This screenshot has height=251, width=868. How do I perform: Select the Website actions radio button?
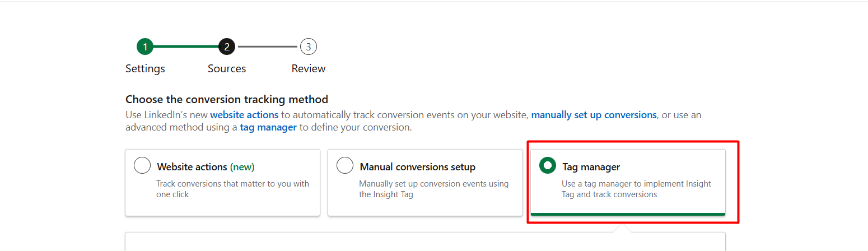pos(142,166)
